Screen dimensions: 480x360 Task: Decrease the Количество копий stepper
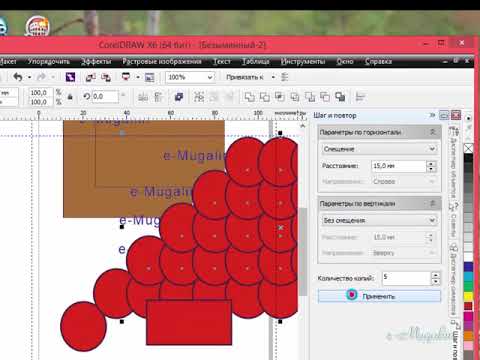[436, 281]
